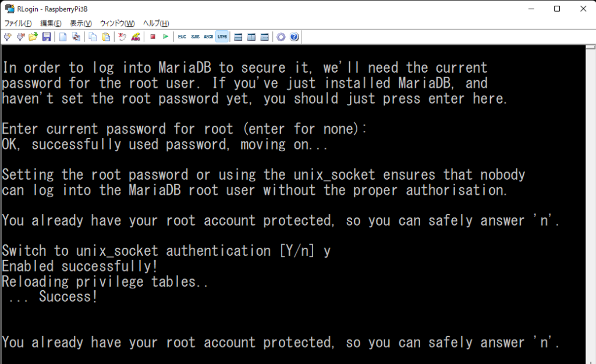The width and height of the screenshot is (596, 364).
Task: Switch character encoding to EUC
Action: coord(182,37)
